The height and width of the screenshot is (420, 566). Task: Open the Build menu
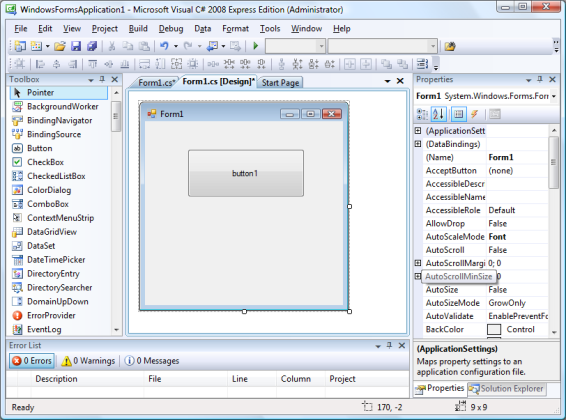point(138,29)
